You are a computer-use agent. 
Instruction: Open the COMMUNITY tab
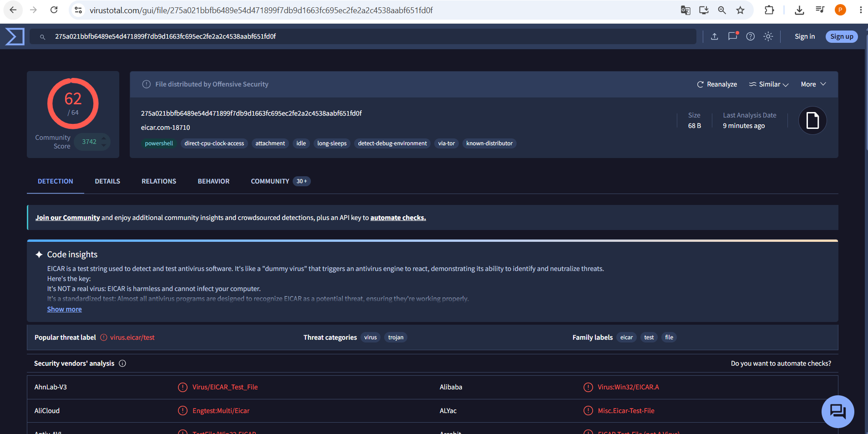(280, 181)
